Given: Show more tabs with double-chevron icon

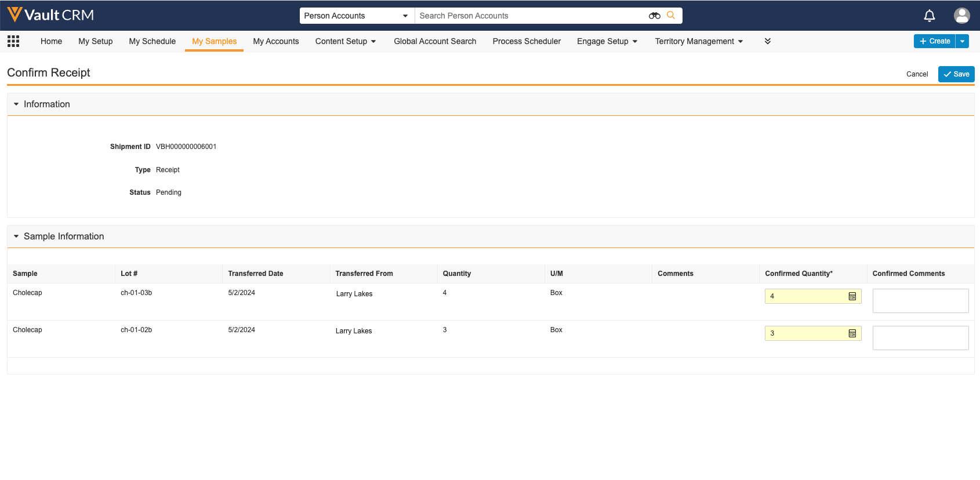Looking at the screenshot, I should click(x=767, y=41).
